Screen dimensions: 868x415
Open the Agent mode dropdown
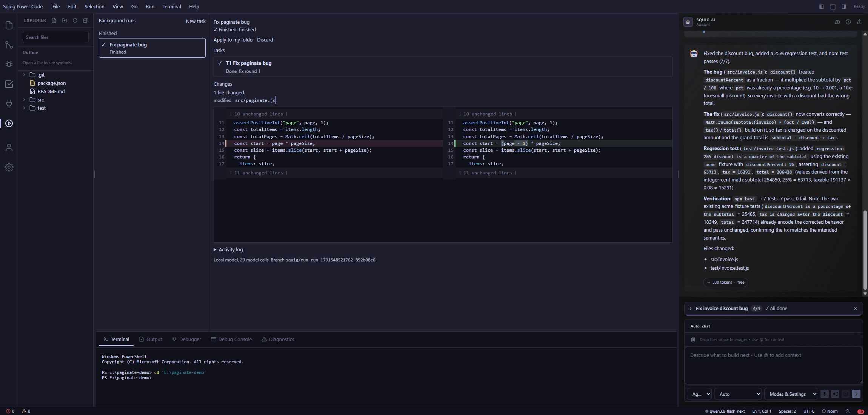(x=699, y=394)
